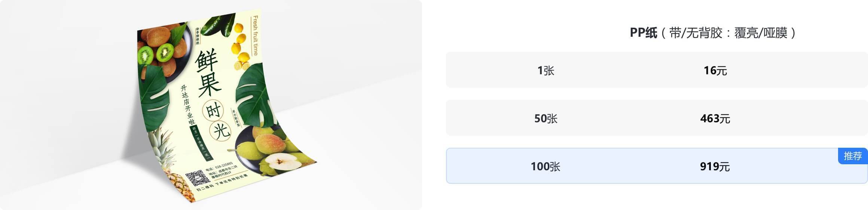Click the sliced kiwi image on poster

coord(156,54)
